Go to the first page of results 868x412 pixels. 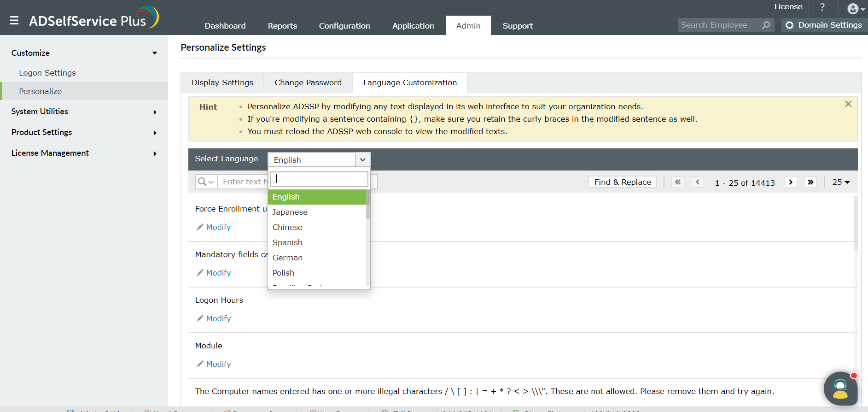point(678,182)
